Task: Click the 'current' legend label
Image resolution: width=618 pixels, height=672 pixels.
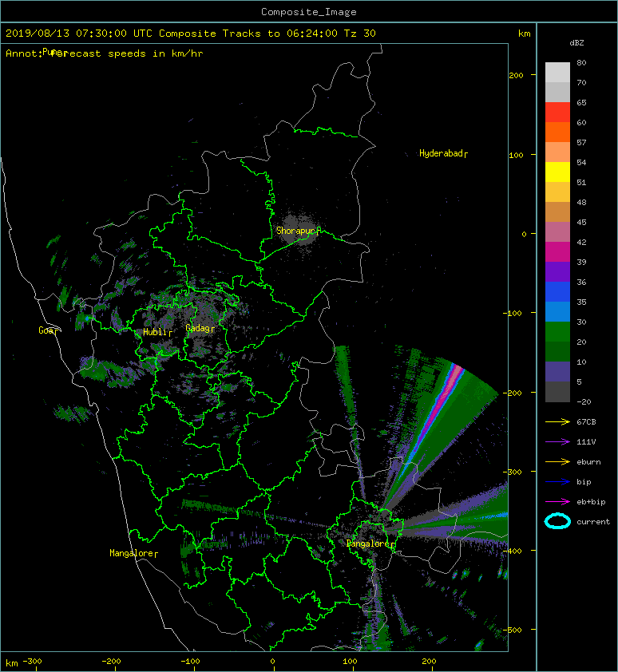Action: click(593, 522)
